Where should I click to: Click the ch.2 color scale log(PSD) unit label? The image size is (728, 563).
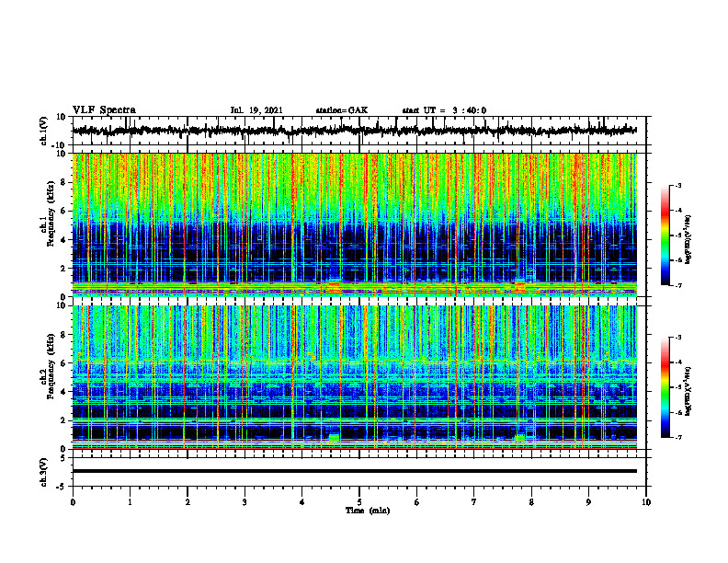[x=688, y=390]
